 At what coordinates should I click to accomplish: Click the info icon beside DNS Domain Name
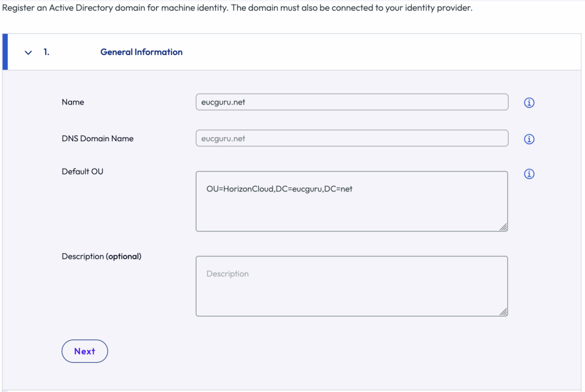(529, 139)
